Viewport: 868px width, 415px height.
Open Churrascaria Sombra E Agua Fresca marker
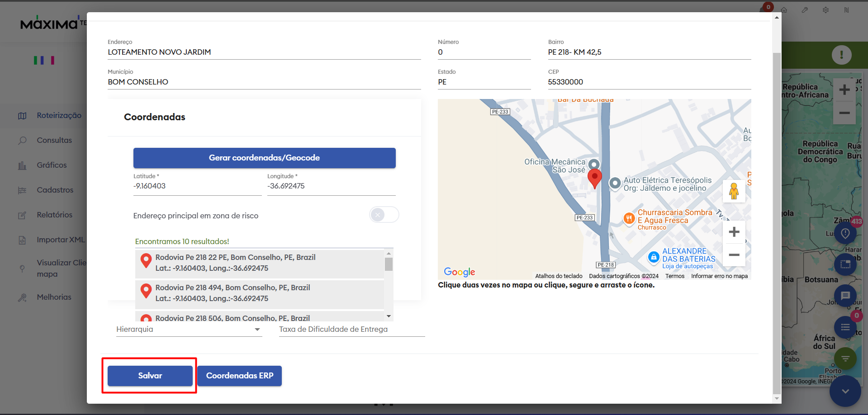pyautogui.click(x=629, y=218)
